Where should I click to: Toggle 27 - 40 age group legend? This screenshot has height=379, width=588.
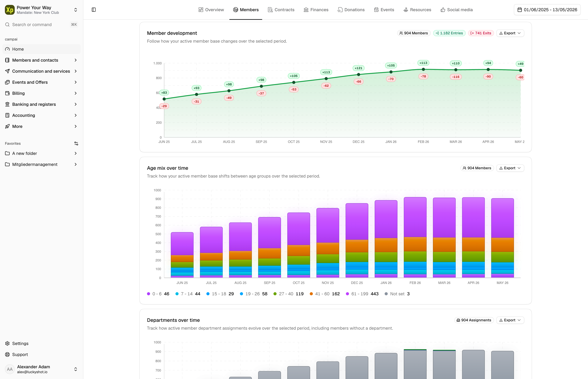[x=288, y=294]
